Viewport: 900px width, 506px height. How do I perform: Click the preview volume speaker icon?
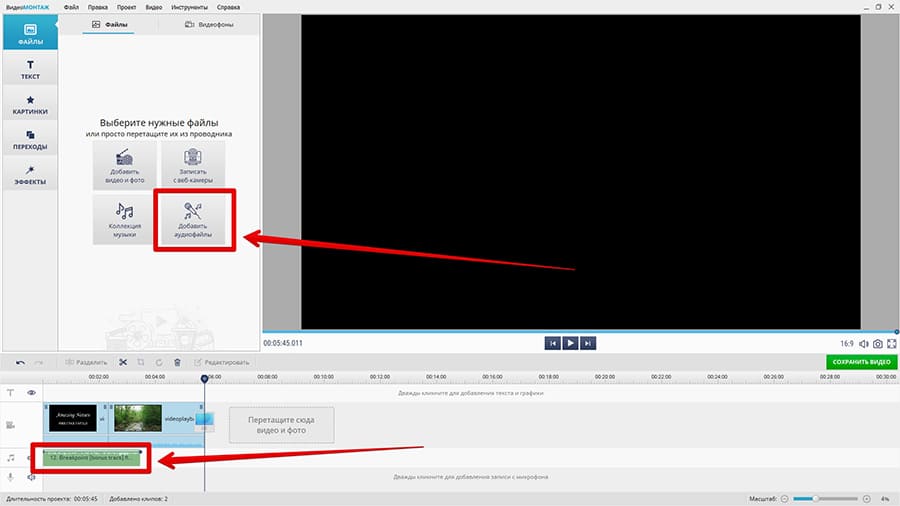(x=864, y=344)
